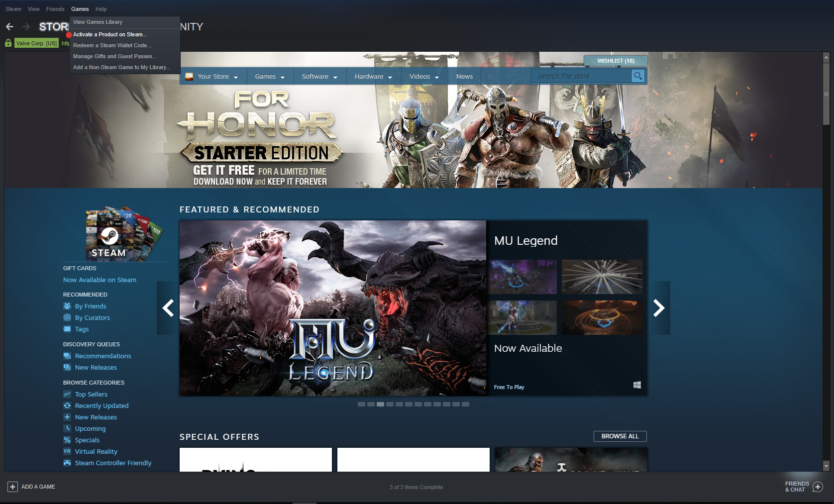This screenshot has height=504, width=834.
Task: Click the Add a Game plus icon
Action: [x=12, y=487]
